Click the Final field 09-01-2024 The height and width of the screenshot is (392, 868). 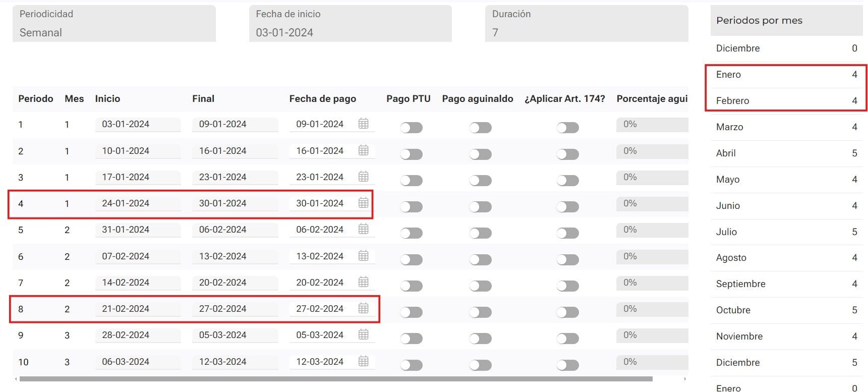point(235,124)
